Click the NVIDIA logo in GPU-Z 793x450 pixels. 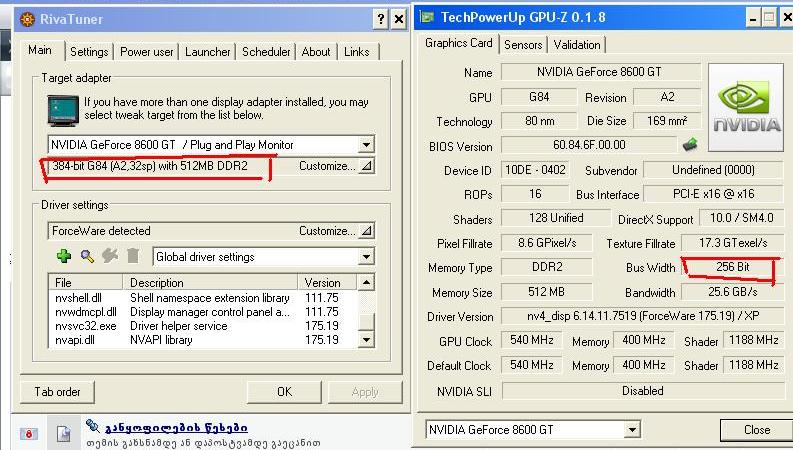[746, 107]
